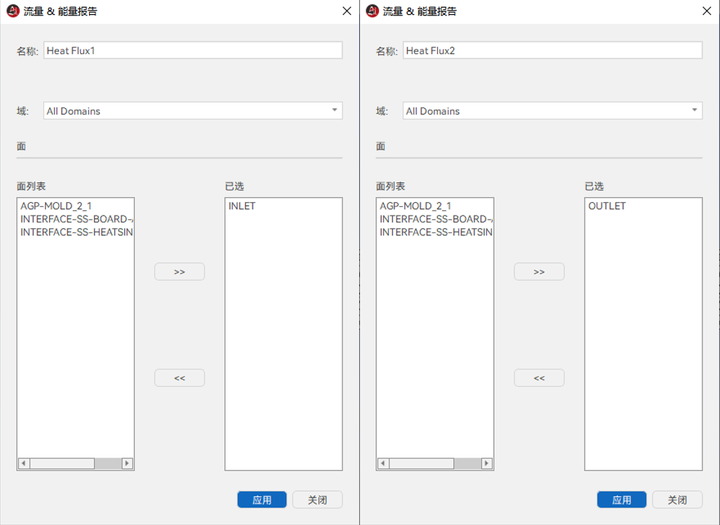
Task: Edit the name field containing Heat Flux2
Action: [x=552, y=51]
